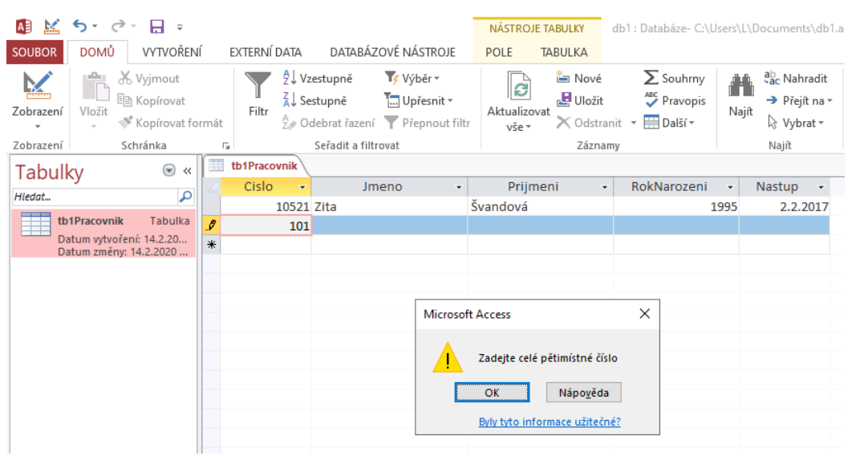Expand the Zobrazení view dropdown arrow
Screen dimensions: 868x456
pos(38,127)
